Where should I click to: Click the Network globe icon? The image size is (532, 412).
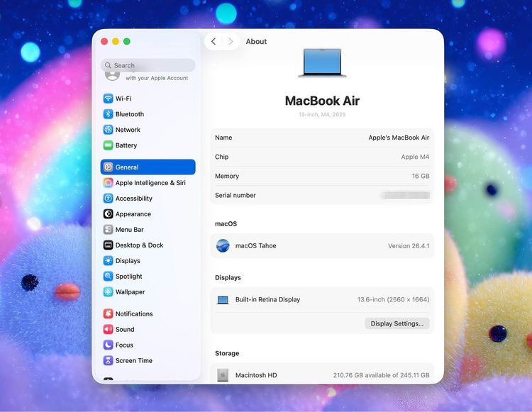(x=108, y=130)
